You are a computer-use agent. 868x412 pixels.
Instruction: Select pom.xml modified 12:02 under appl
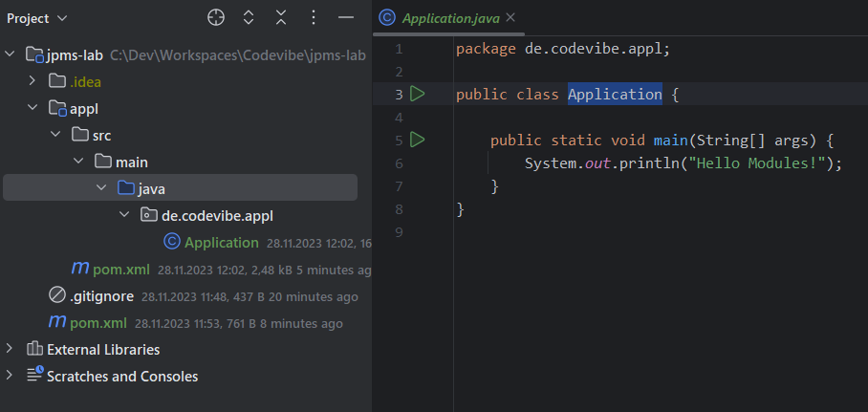pos(121,270)
